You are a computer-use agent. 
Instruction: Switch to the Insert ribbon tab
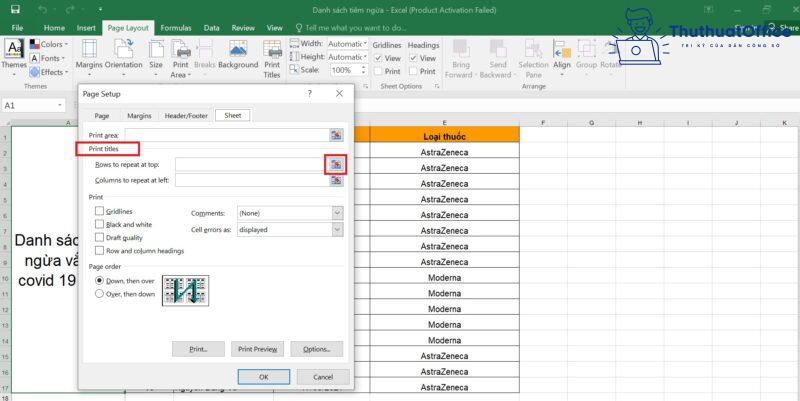tap(86, 28)
